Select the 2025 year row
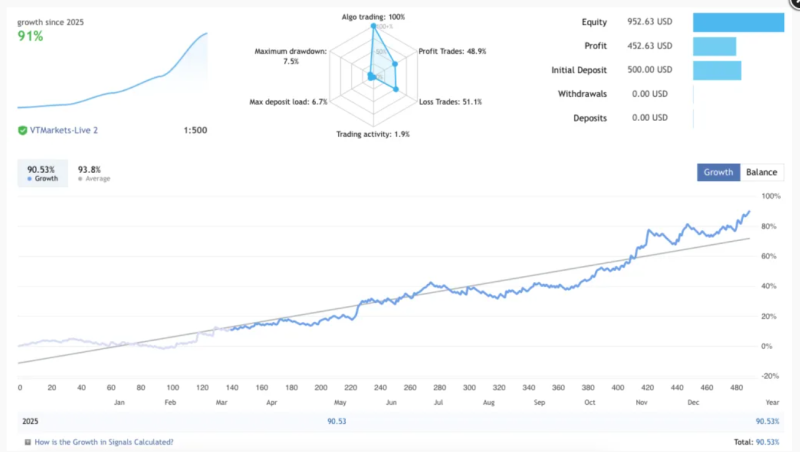The width and height of the screenshot is (800, 452). coord(32,422)
